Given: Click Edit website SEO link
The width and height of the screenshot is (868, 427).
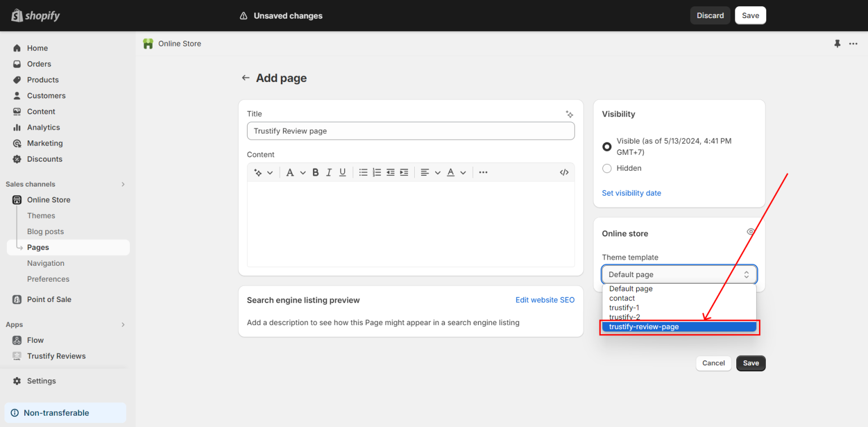Looking at the screenshot, I should pos(544,300).
